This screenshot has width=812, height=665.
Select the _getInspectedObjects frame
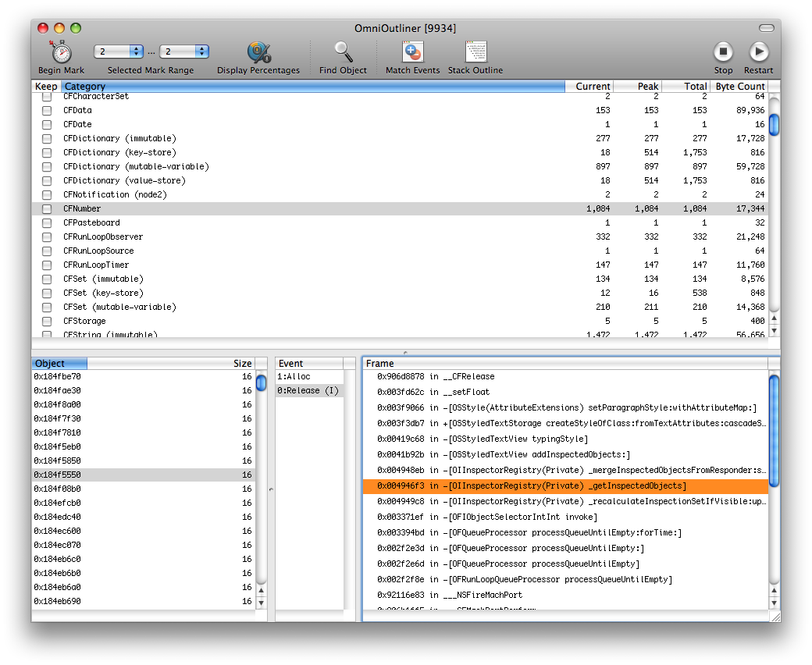565,485
